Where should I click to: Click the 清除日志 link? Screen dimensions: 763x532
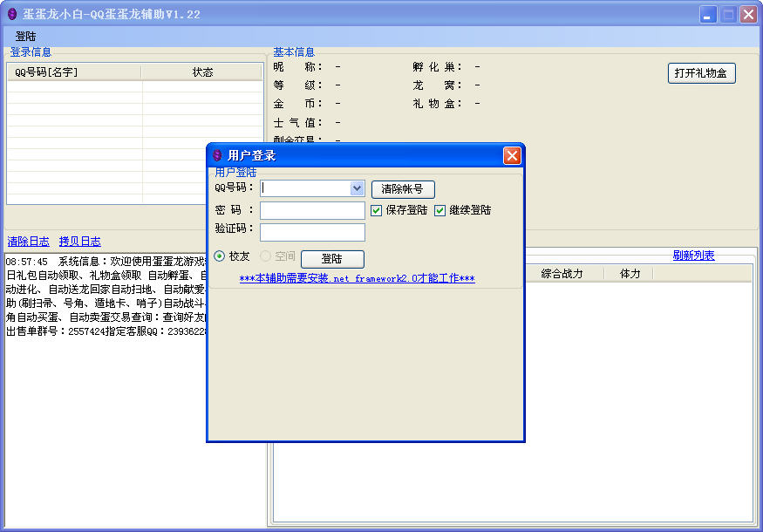pyautogui.click(x=28, y=242)
